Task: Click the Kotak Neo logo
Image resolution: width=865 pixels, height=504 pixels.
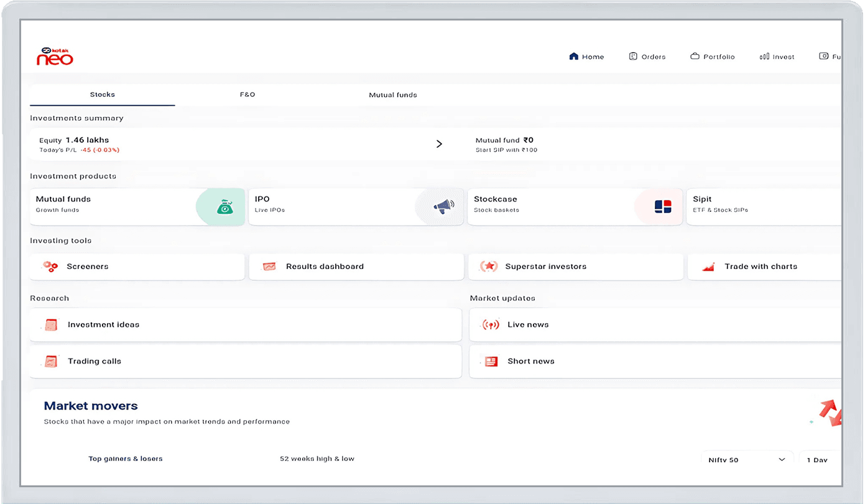Action: pyautogui.click(x=55, y=57)
